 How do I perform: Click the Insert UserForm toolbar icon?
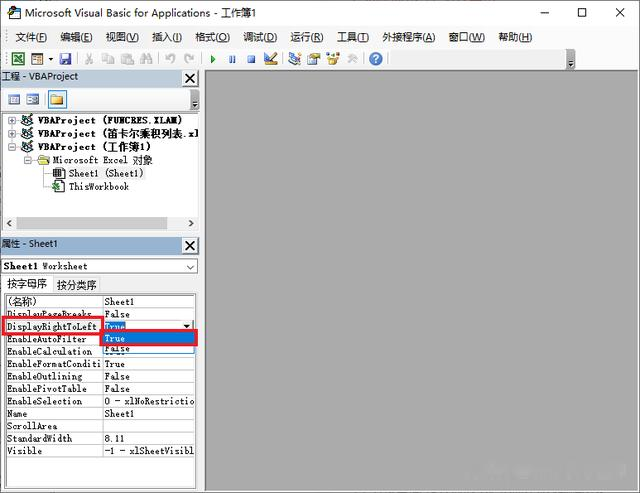[x=37, y=59]
